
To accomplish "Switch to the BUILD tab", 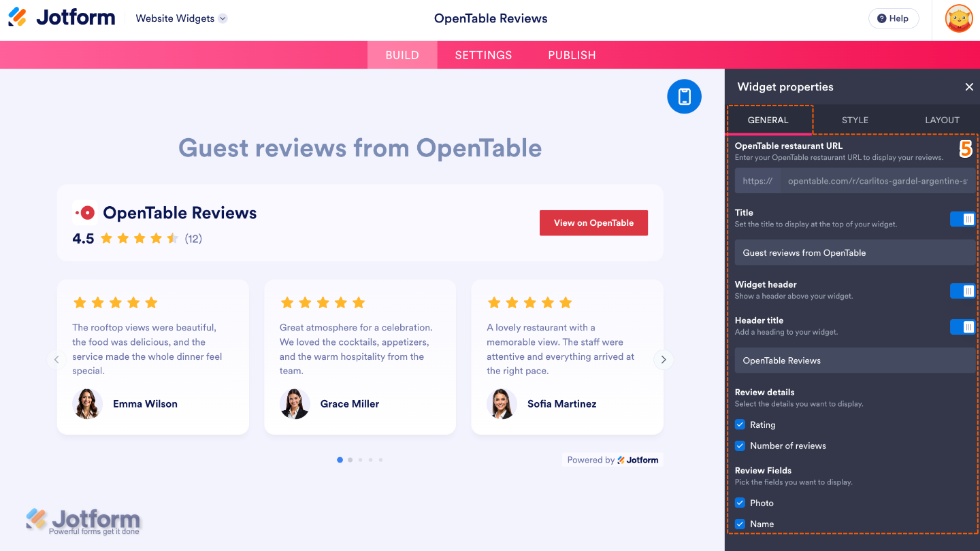I will pyautogui.click(x=402, y=55).
